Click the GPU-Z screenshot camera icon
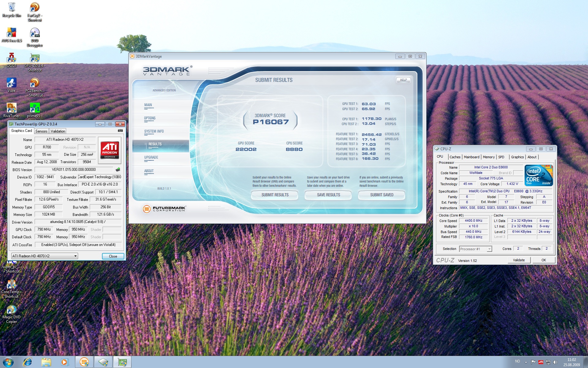Image resolution: width=588 pixels, height=368 pixels. pyautogui.click(x=120, y=131)
